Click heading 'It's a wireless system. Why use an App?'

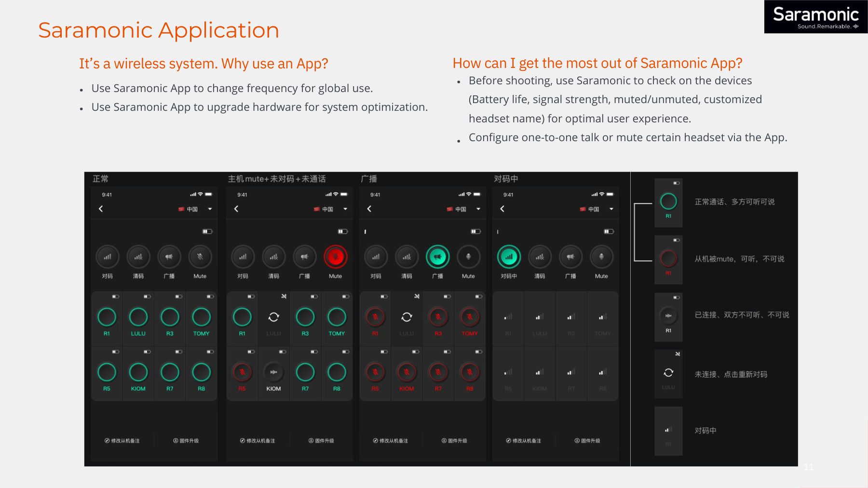pyautogui.click(x=203, y=64)
